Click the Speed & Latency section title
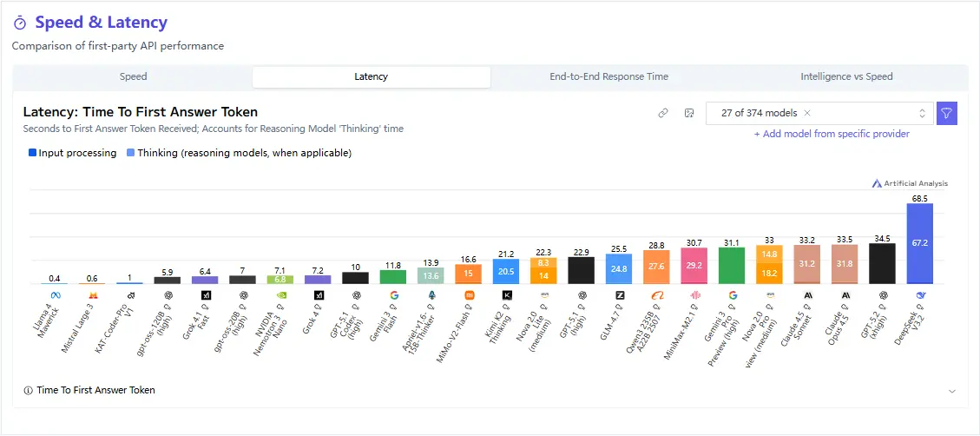 tap(102, 23)
